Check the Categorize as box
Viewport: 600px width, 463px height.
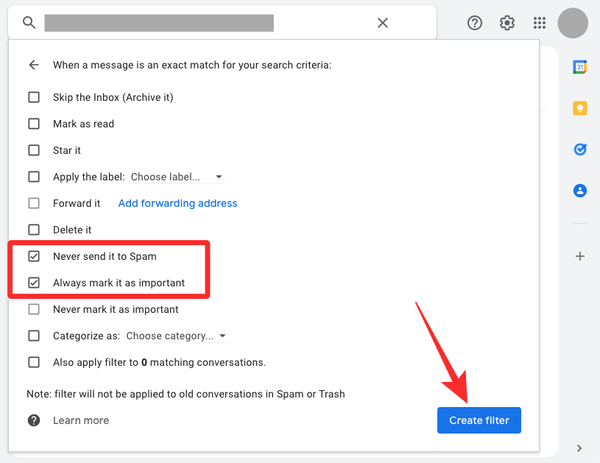[34, 336]
